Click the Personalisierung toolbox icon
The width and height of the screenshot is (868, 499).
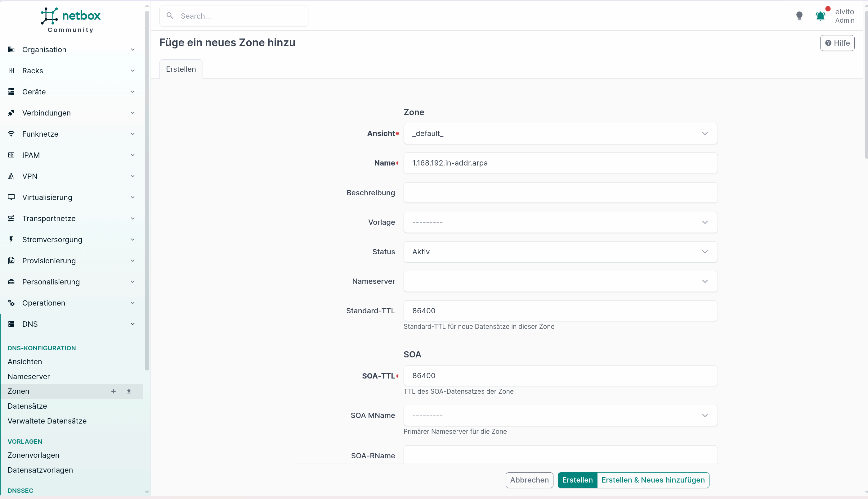11,282
